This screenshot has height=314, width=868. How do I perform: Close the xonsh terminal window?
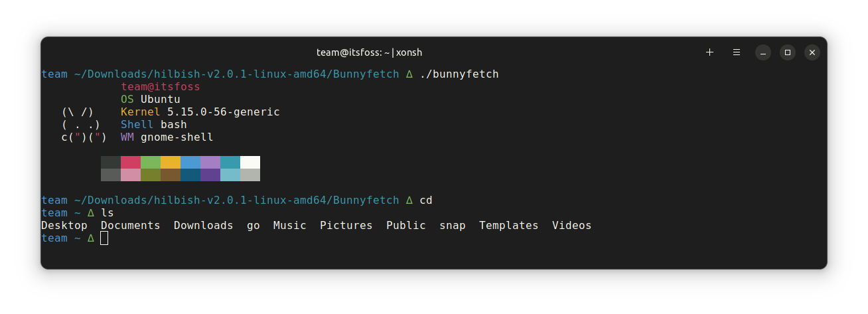(x=812, y=52)
